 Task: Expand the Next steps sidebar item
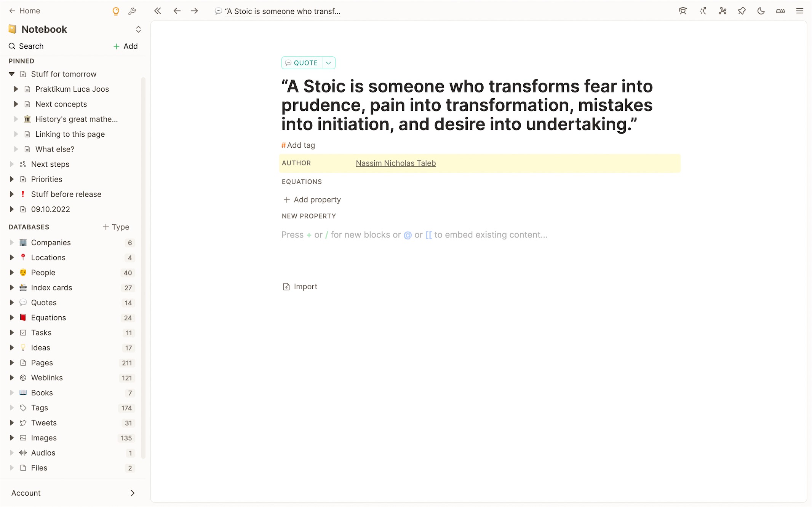click(11, 164)
